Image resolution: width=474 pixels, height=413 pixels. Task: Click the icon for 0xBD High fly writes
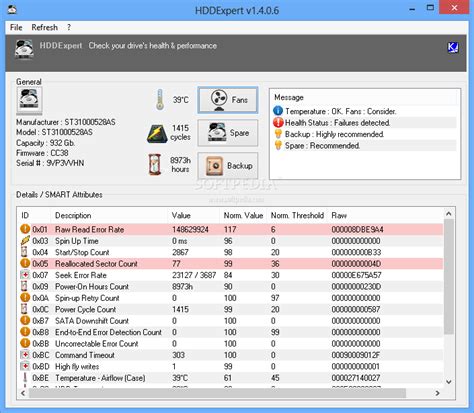[x=25, y=366]
